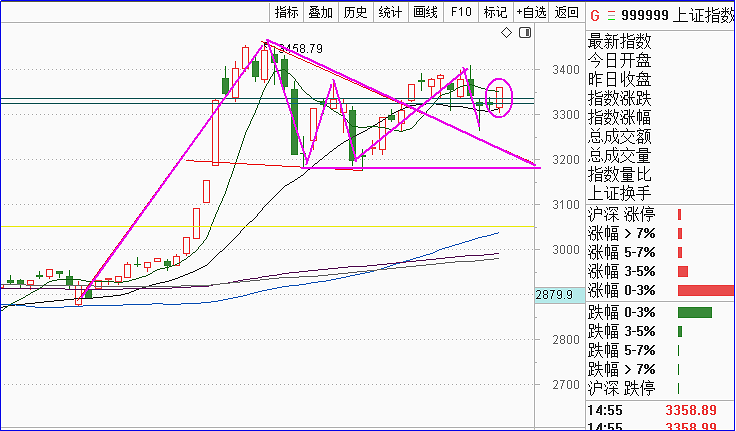
Task: Click the 指数量比 label
Action: point(620,175)
